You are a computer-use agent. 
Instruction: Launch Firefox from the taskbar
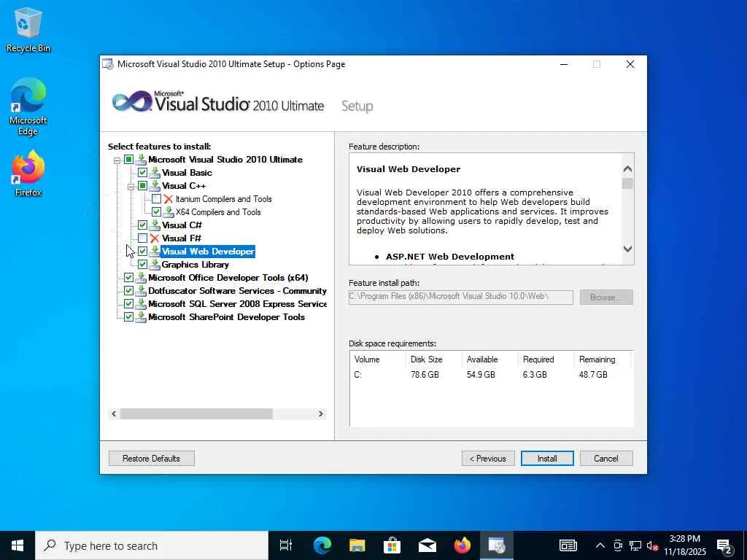point(462,545)
